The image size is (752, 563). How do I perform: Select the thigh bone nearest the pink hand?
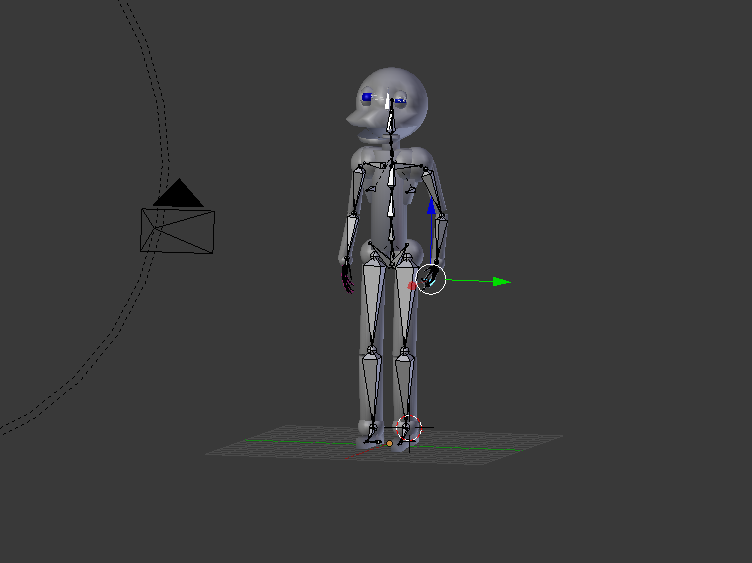373,302
